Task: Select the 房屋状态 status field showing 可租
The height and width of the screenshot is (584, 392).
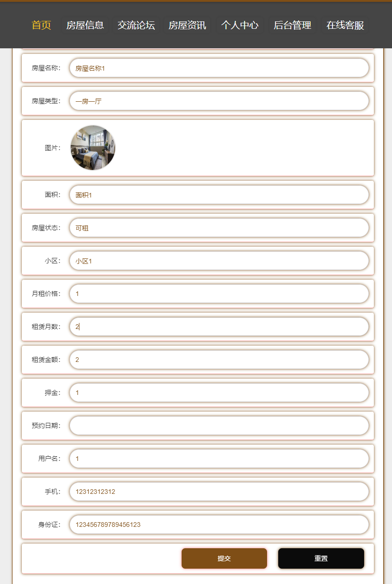Action: [x=218, y=228]
